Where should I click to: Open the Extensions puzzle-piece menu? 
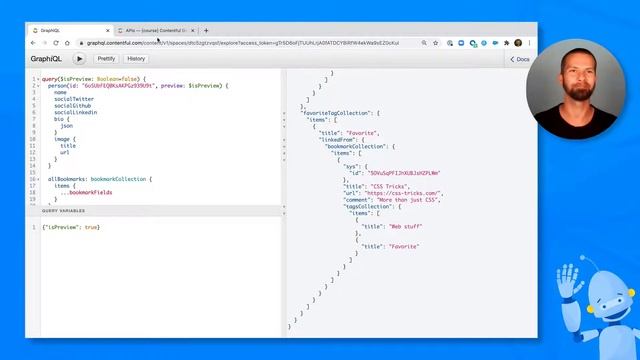point(507,43)
